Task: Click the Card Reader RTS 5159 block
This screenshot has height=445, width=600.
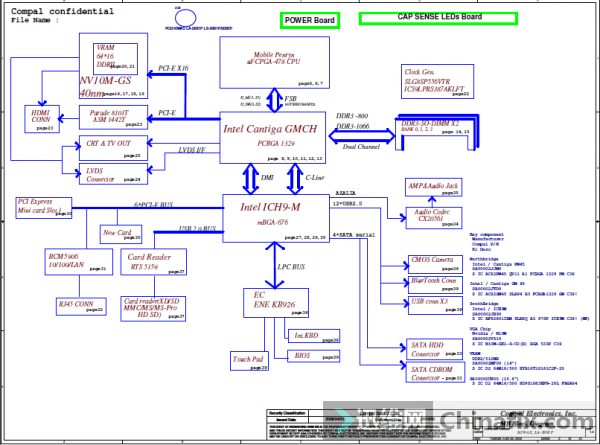Action: [153, 262]
